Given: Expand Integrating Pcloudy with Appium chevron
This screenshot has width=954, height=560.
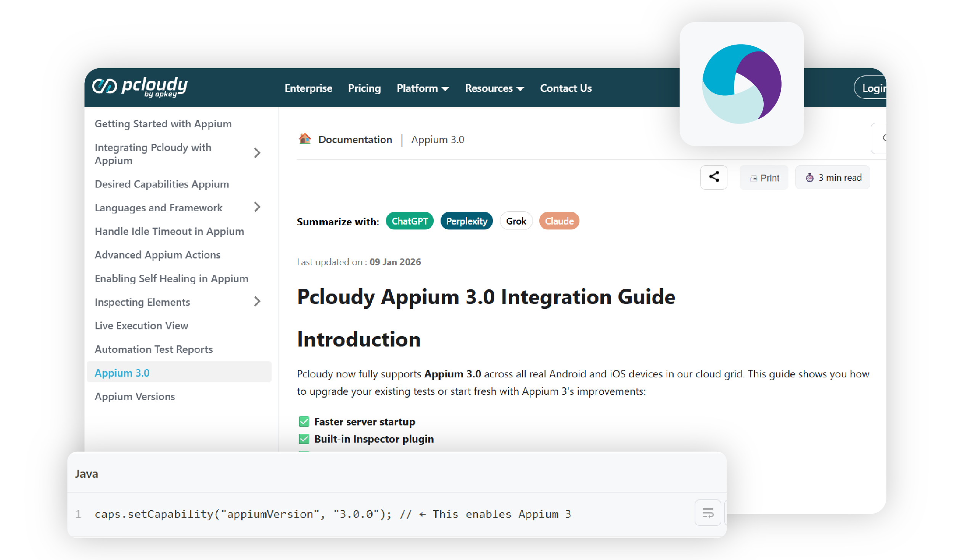Looking at the screenshot, I should pyautogui.click(x=257, y=153).
